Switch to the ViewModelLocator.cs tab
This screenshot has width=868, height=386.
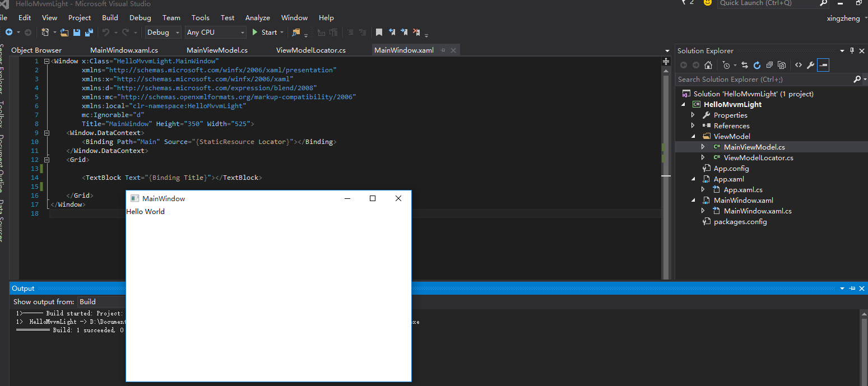coord(311,50)
